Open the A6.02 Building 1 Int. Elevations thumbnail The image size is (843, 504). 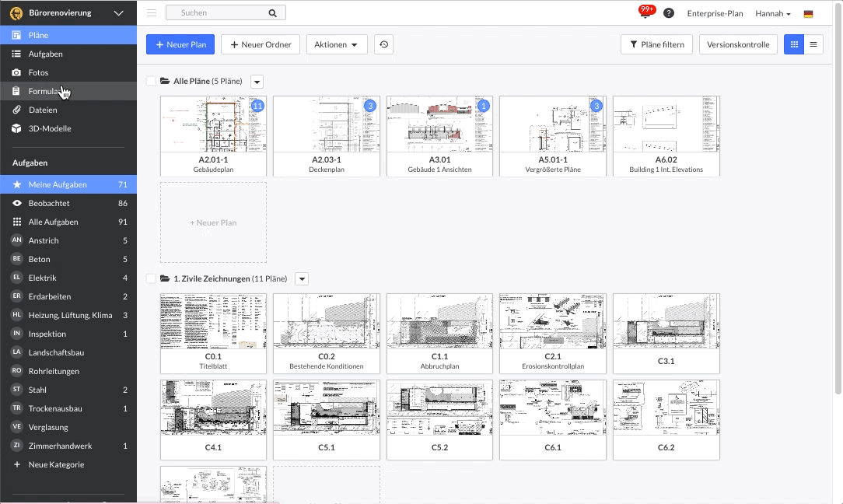point(666,136)
